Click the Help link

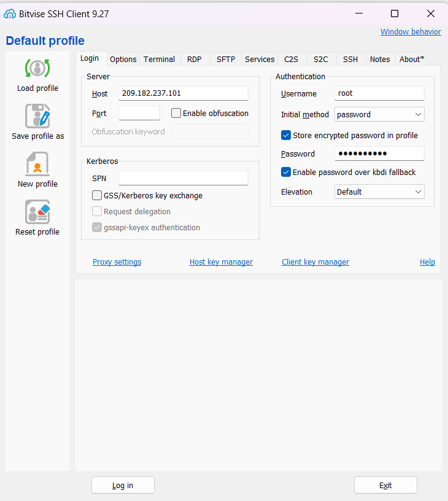427,262
